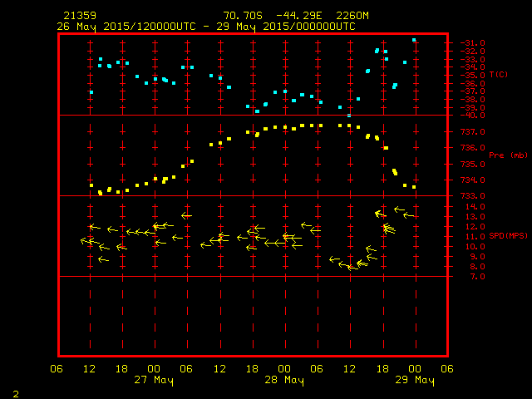
Task: Click the 00 hour label above 29 May
Action: [x=415, y=369]
